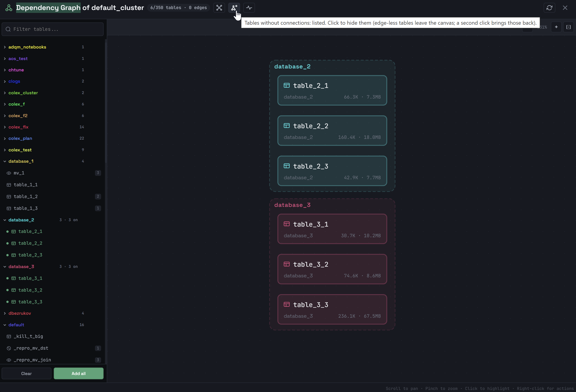Toggle table_3_1 in the sidebar list
Image resolution: width=576 pixels, height=392 pixels.
pyautogui.click(x=53, y=278)
